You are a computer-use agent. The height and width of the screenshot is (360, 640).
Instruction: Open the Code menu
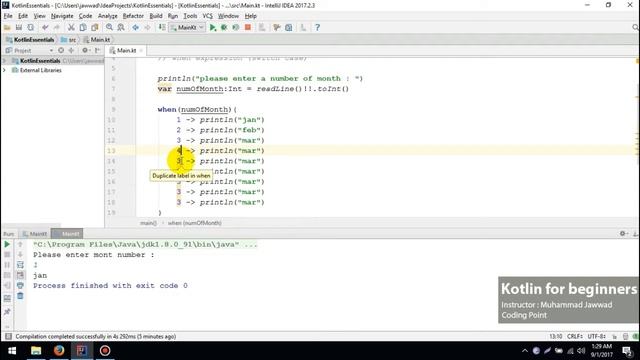[85, 16]
